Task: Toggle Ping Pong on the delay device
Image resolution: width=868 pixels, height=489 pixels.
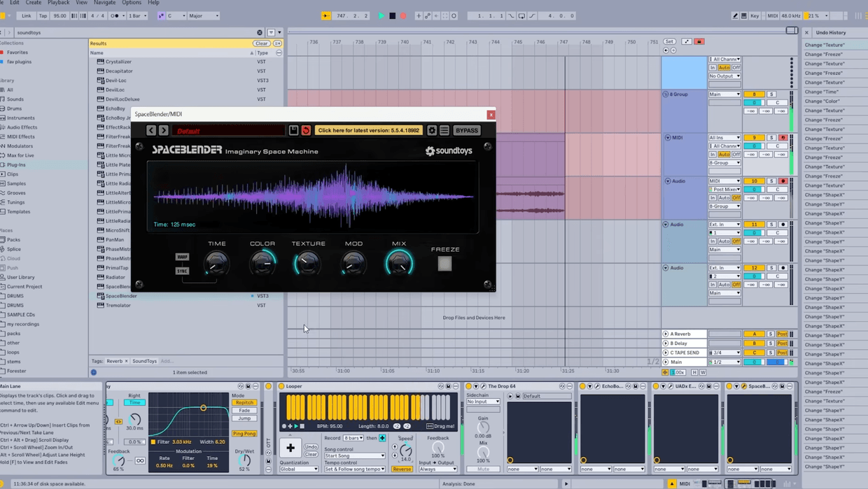Action: click(244, 434)
